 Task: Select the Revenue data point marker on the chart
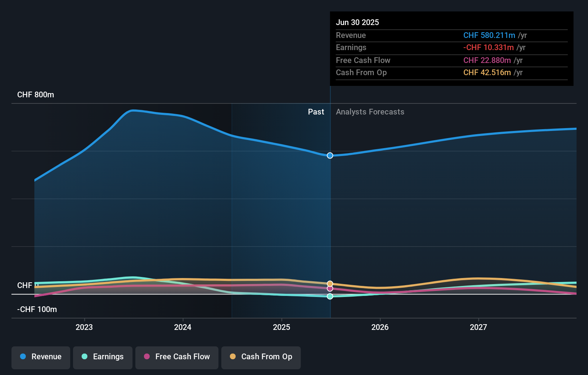tap(329, 155)
